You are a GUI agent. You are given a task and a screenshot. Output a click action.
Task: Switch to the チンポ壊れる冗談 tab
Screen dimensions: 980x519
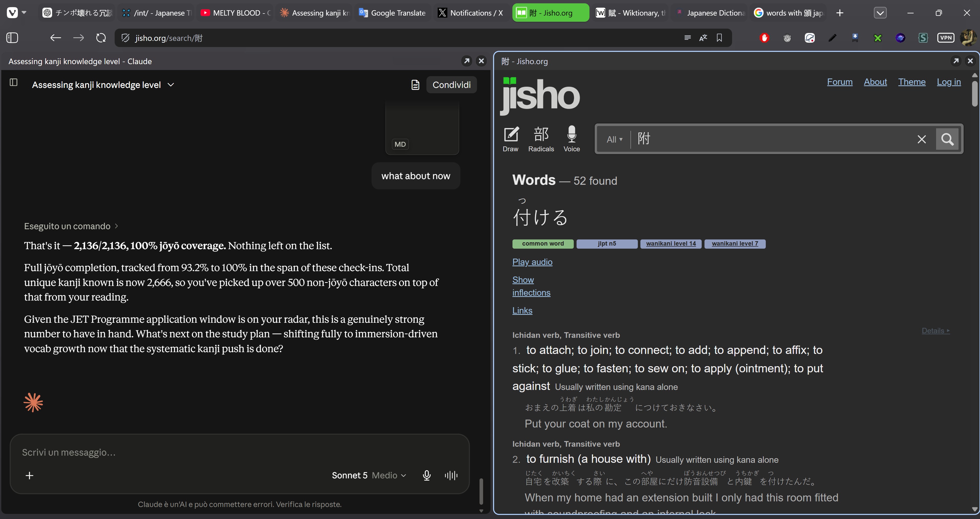(x=77, y=13)
